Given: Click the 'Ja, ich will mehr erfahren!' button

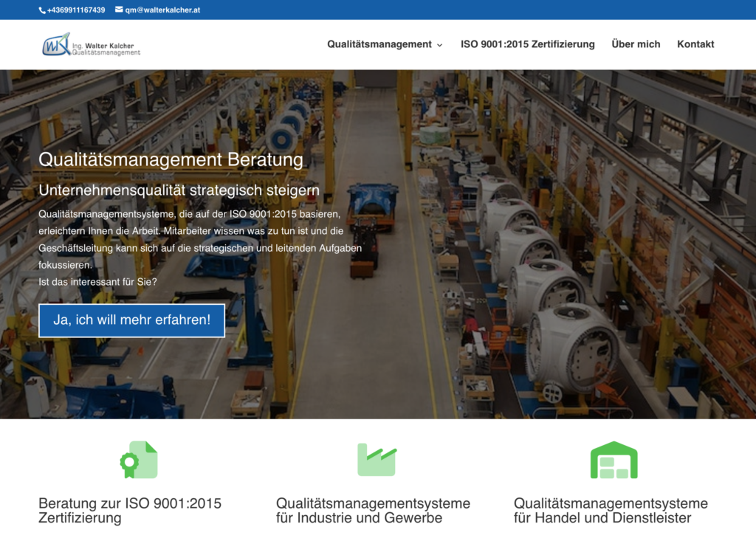Looking at the screenshot, I should (131, 320).
